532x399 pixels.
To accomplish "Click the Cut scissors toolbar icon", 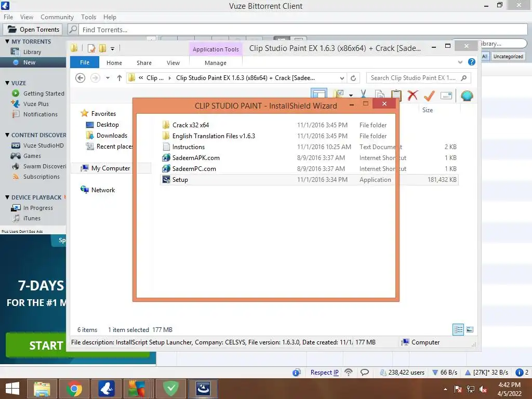I will [x=363, y=96].
